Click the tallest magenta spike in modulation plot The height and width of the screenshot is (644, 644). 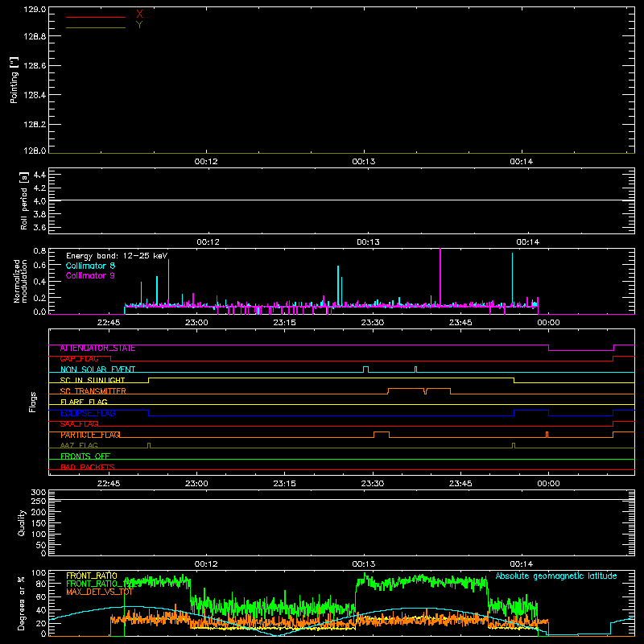(x=440, y=277)
